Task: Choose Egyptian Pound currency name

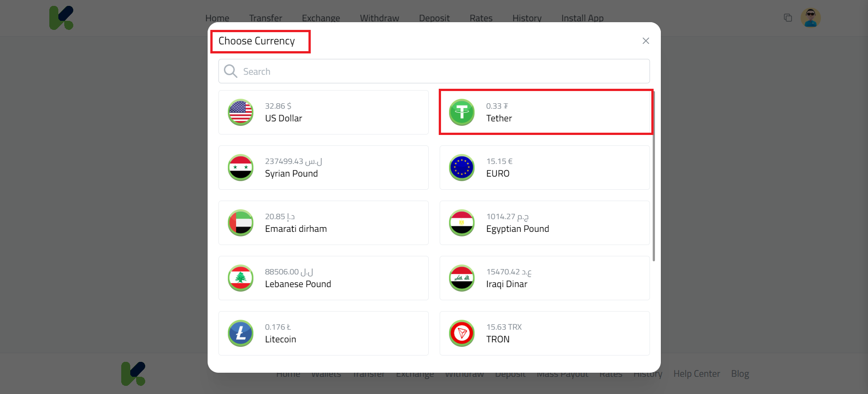Action: 517,229
